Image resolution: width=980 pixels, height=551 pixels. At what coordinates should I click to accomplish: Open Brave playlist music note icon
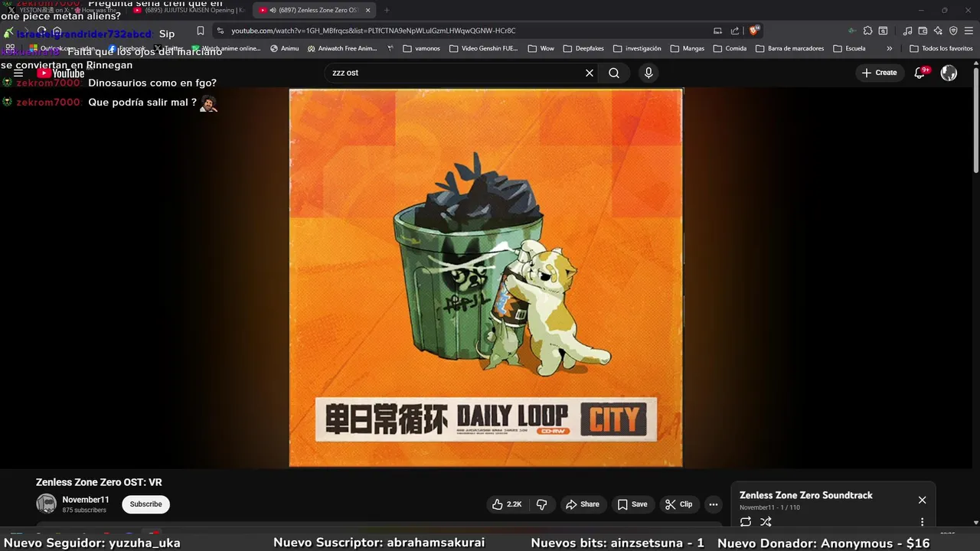click(x=907, y=31)
